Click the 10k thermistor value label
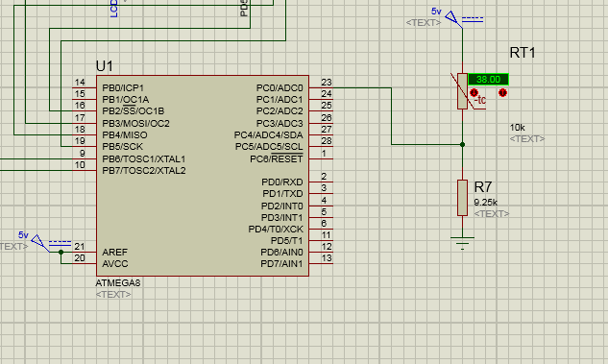Viewport: 608px width, 364px height. pyautogui.click(x=518, y=128)
